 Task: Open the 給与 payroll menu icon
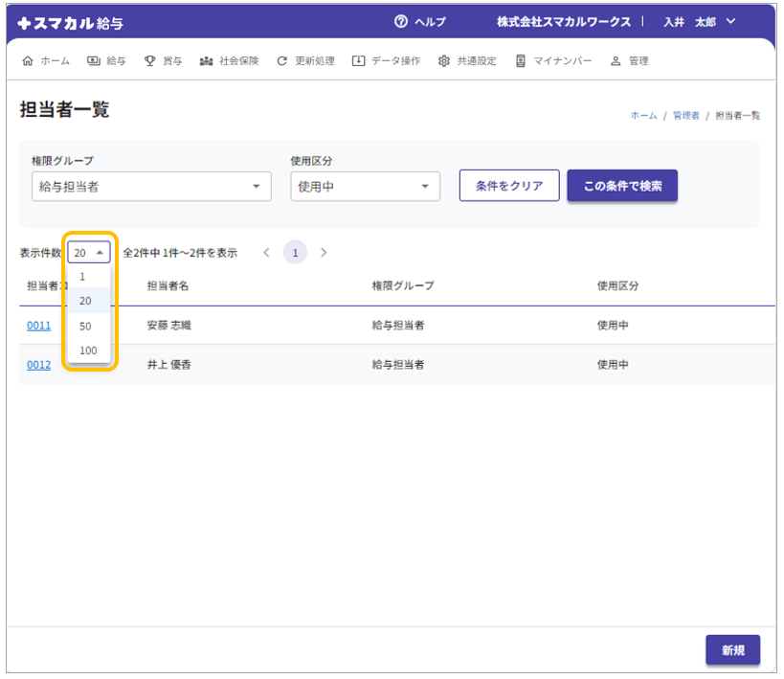pos(94,61)
